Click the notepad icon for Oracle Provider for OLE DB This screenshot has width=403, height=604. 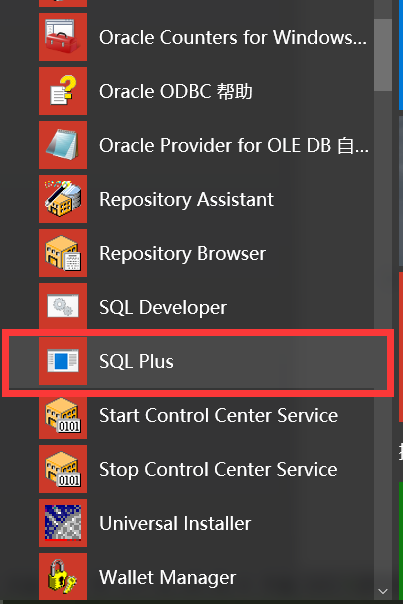click(x=63, y=145)
